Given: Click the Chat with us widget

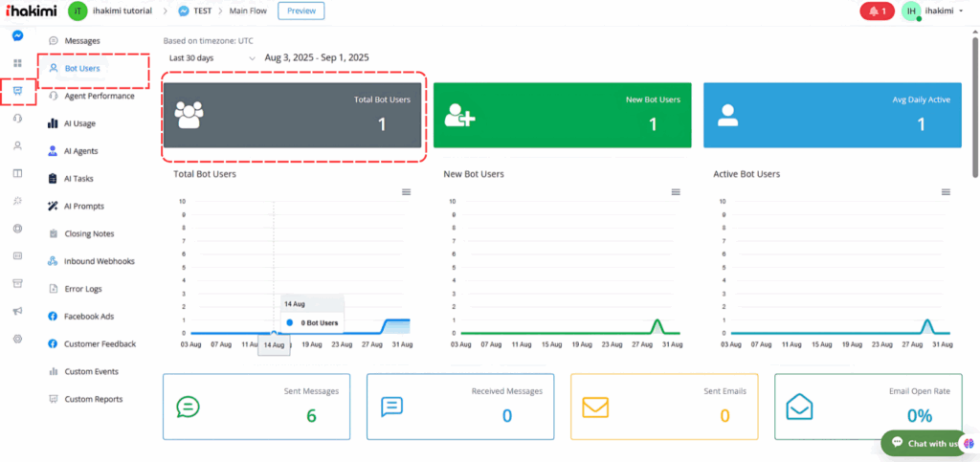Looking at the screenshot, I should (x=926, y=443).
